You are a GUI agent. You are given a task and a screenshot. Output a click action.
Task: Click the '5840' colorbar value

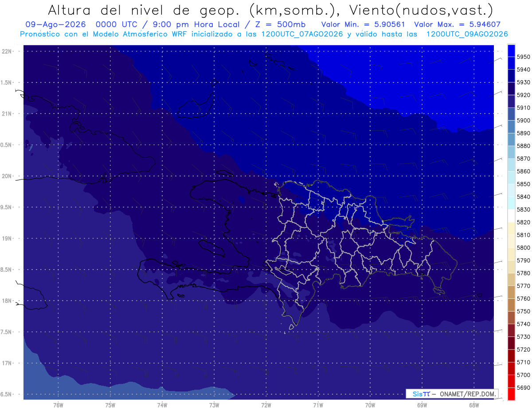524,197
